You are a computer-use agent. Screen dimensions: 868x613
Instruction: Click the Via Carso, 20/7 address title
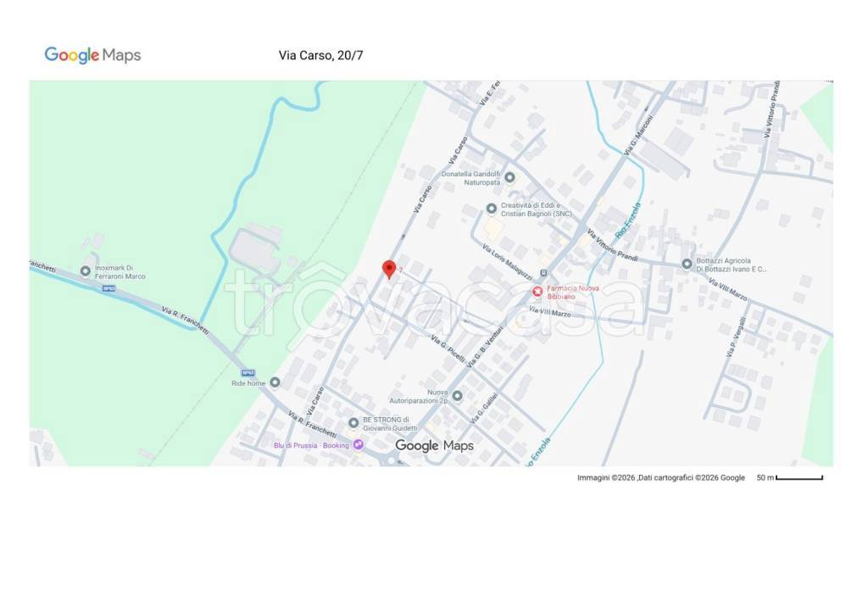point(320,56)
